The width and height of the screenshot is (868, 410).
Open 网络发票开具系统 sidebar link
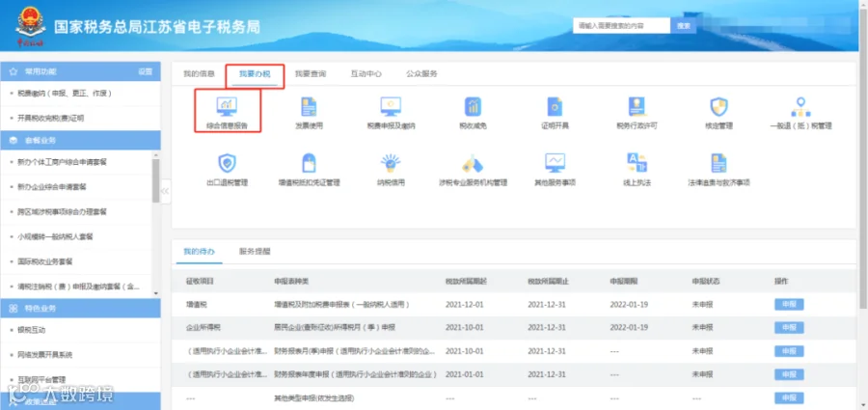44,355
